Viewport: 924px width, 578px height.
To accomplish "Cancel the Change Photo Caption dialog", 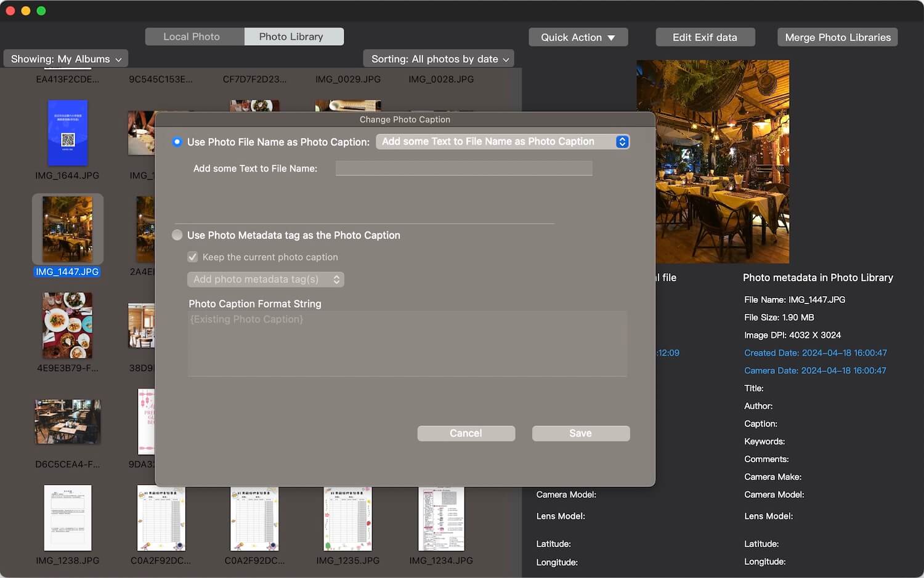I will click(x=466, y=433).
